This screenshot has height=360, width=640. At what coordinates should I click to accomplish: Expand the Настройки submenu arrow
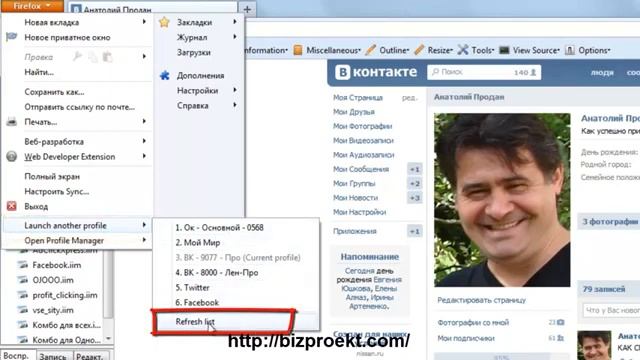235,90
